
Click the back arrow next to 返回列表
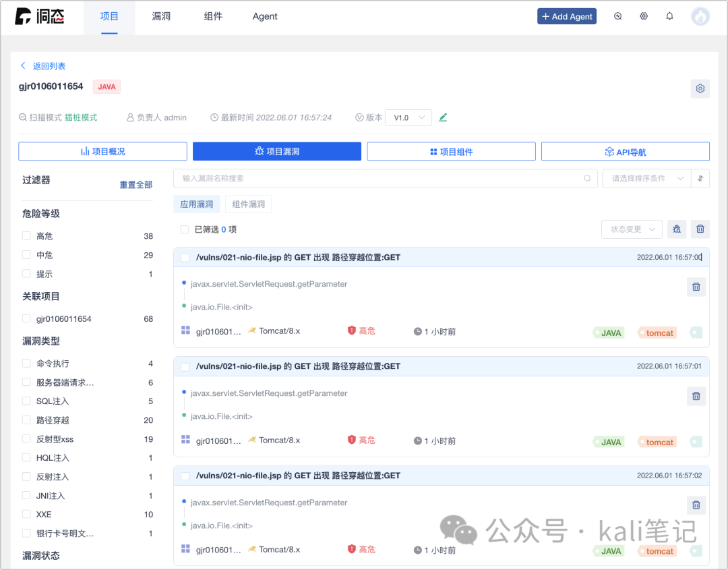tap(23, 65)
